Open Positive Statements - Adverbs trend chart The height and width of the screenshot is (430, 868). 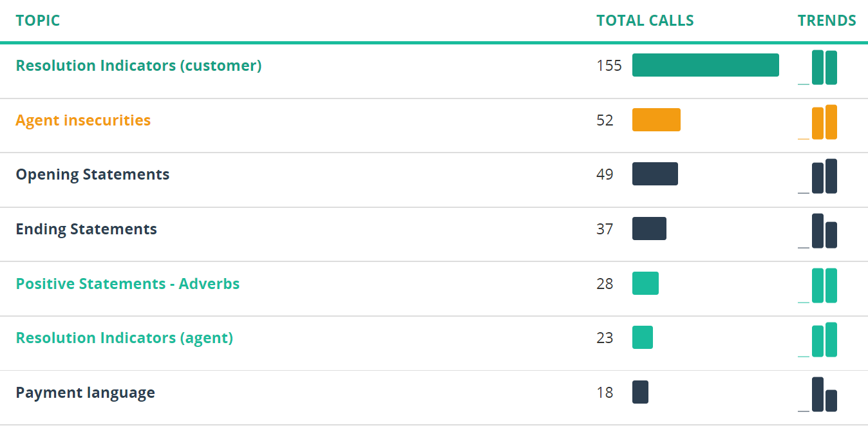coord(817,286)
